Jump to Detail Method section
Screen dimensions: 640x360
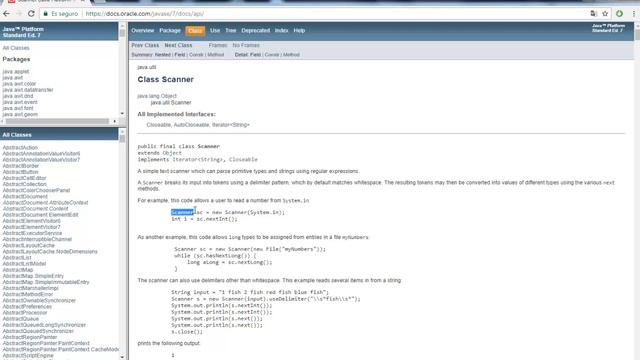pyautogui.click(x=291, y=55)
